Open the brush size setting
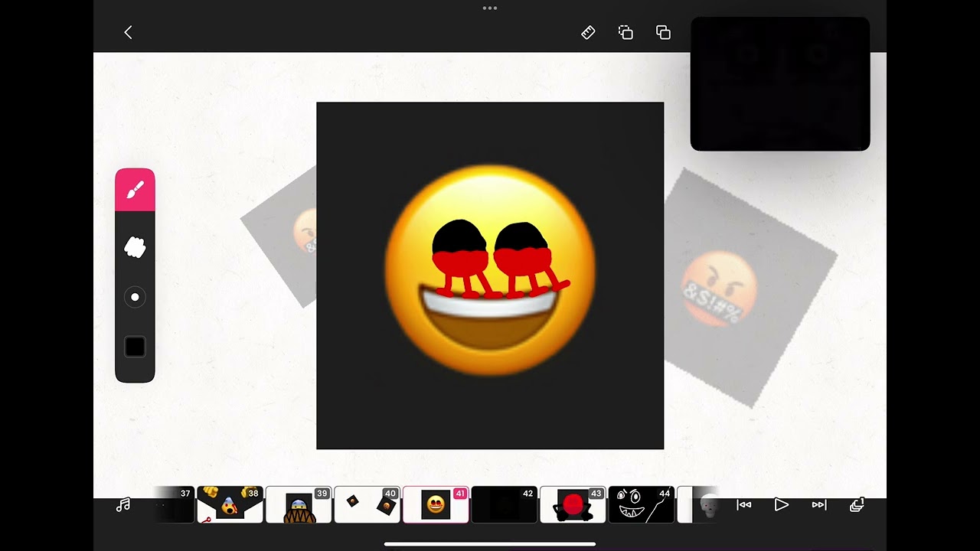Viewport: 980px width, 551px height. [135, 297]
